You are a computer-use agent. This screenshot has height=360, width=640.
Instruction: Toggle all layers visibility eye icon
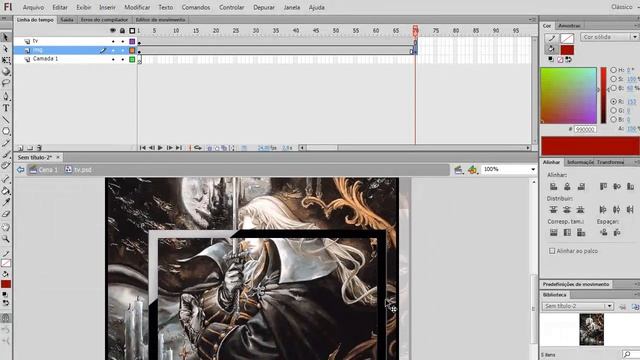pyautogui.click(x=113, y=31)
